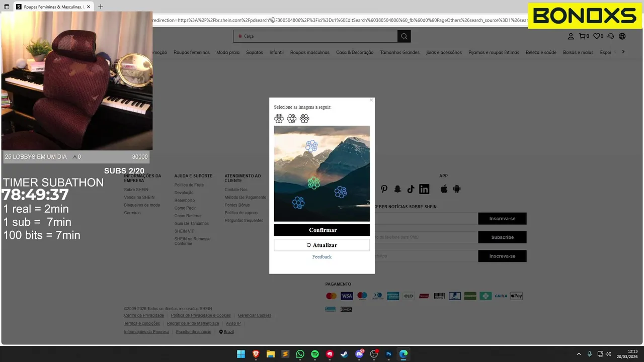Select the pale flower near the mountain top

click(311, 146)
